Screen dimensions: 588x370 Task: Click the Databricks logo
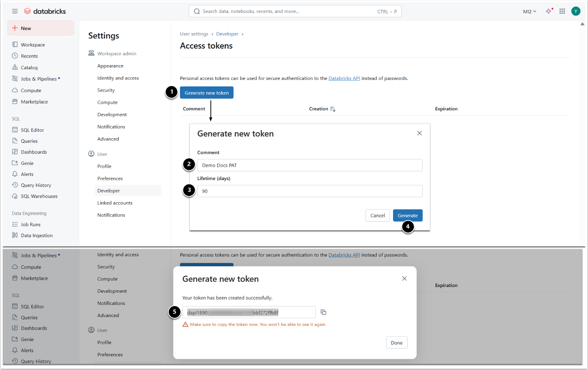(x=45, y=11)
